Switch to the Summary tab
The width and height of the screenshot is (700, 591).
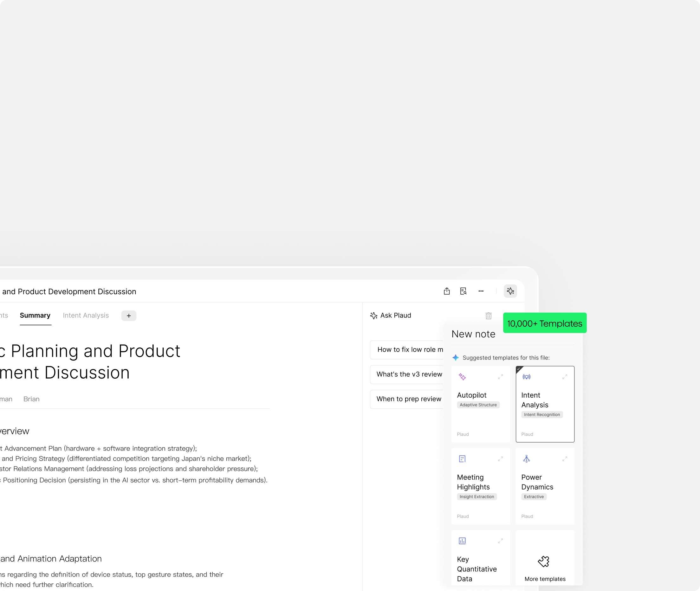(35, 315)
